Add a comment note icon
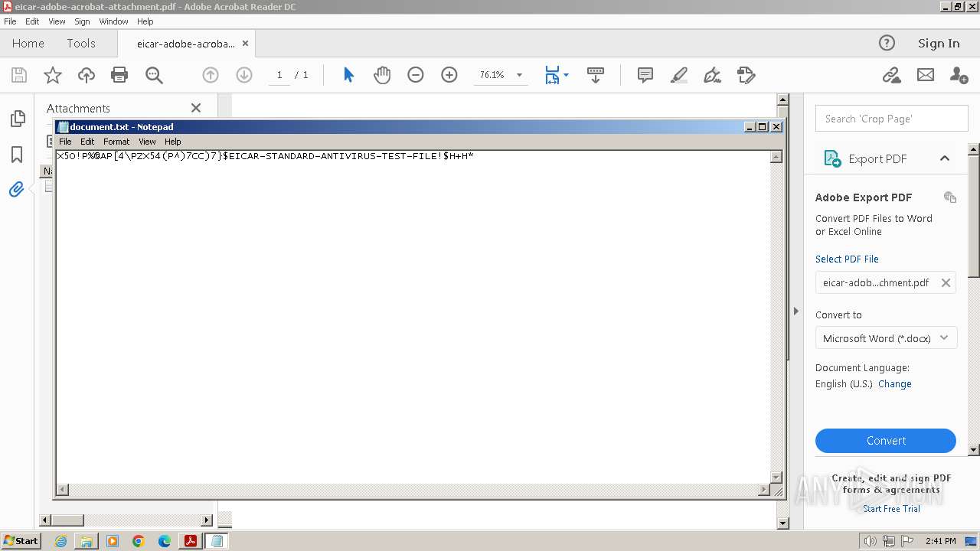The width and height of the screenshot is (980, 551). pos(645,75)
